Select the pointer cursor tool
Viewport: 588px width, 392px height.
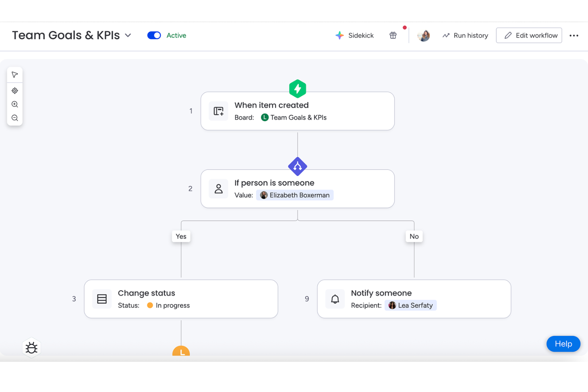pyautogui.click(x=15, y=75)
